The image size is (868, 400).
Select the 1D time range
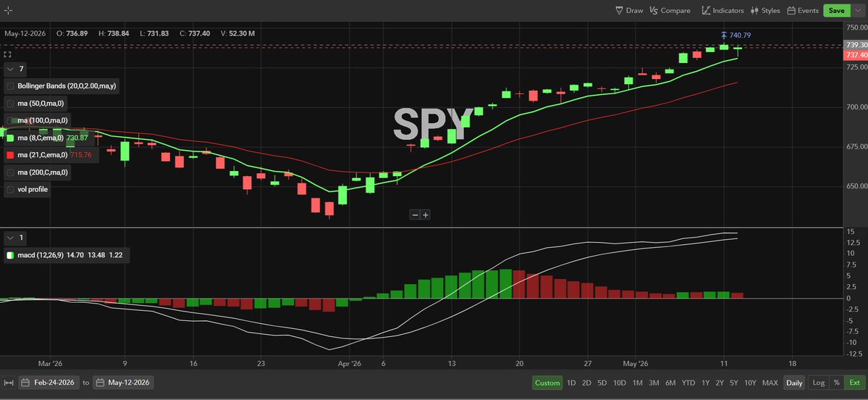[x=571, y=383]
